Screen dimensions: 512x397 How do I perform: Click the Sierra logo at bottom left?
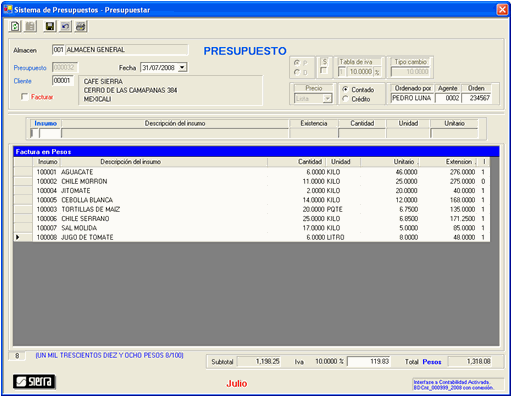pos(34,382)
